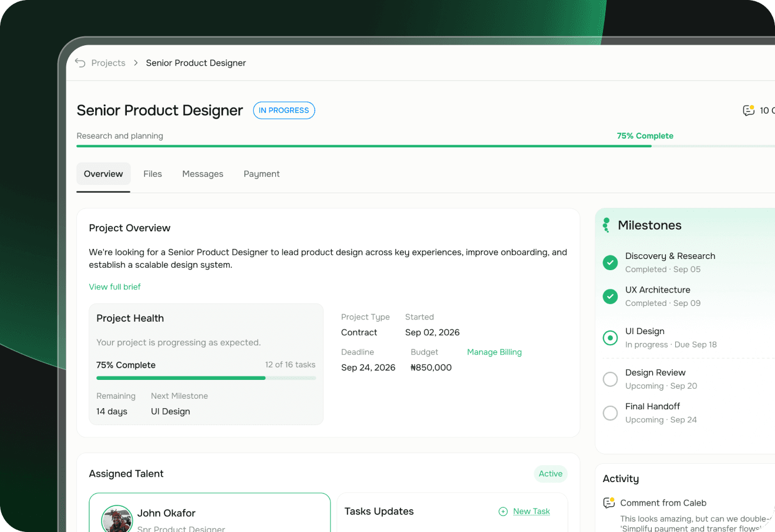Click the Milestones green dots icon

tap(606, 225)
